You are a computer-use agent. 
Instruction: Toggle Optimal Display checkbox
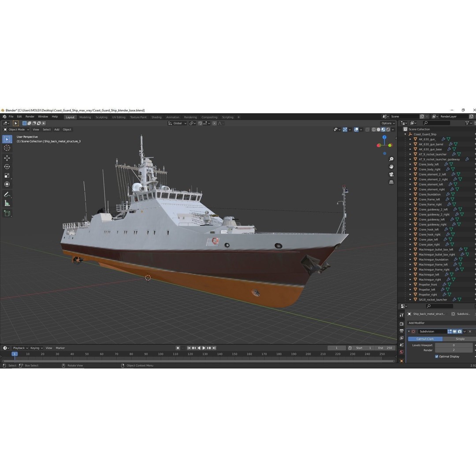pyautogui.click(x=436, y=357)
